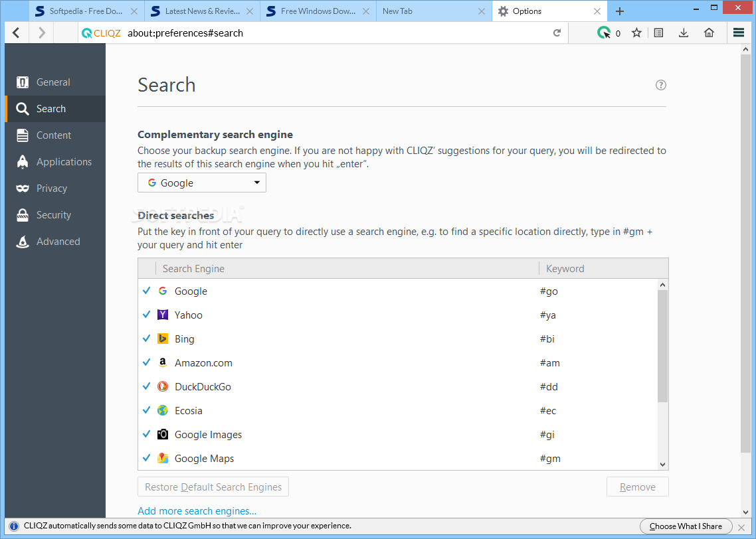Image resolution: width=756 pixels, height=539 pixels.
Task: Click the page vertical scrollbar
Action: click(x=745, y=253)
